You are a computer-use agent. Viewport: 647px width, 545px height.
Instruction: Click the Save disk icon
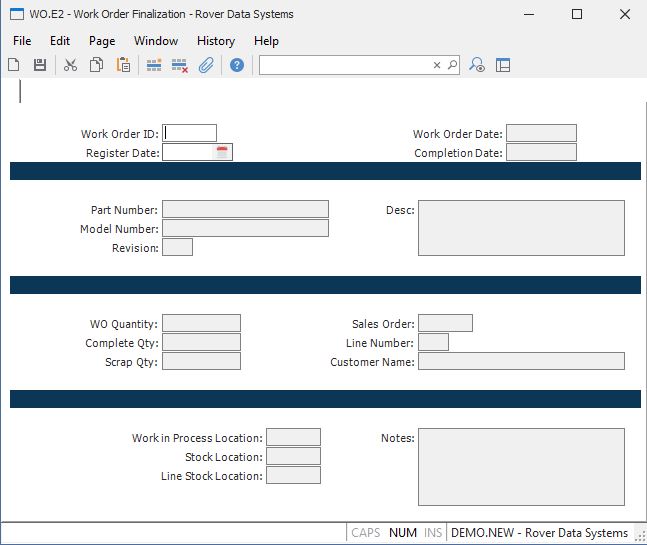click(x=40, y=65)
